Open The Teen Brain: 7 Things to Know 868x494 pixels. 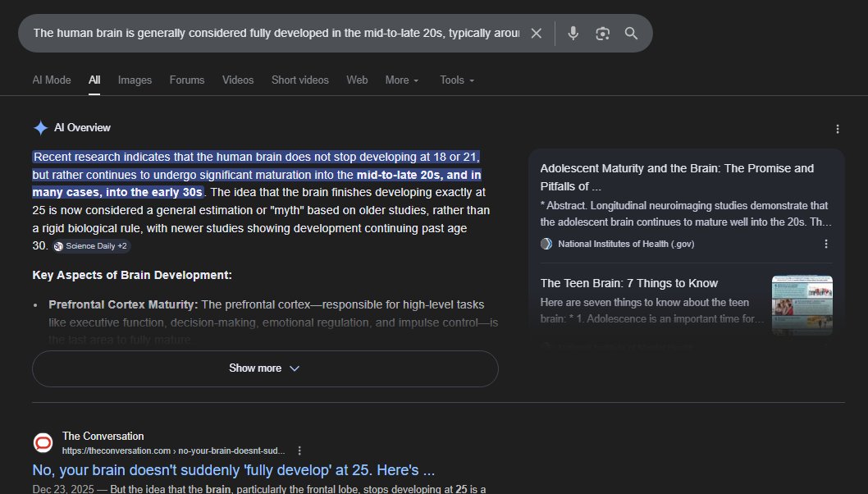pos(629,284)
